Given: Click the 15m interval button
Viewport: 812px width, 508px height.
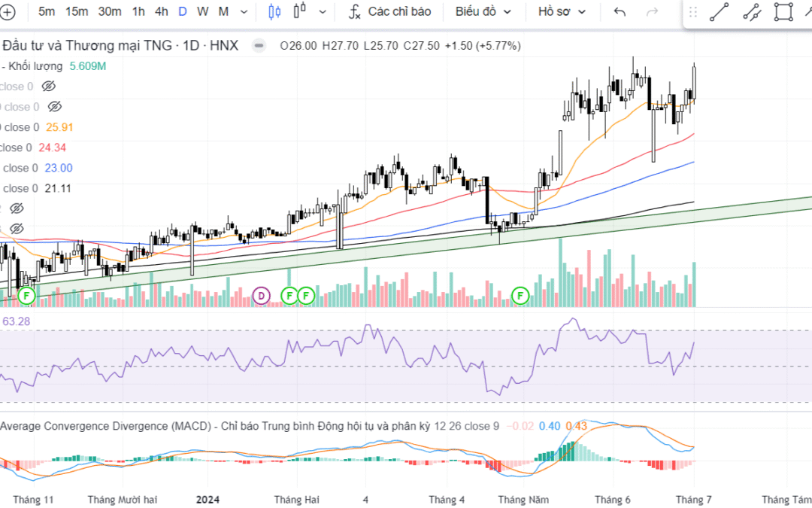Looking at the screenshot, I should (77, 11).
